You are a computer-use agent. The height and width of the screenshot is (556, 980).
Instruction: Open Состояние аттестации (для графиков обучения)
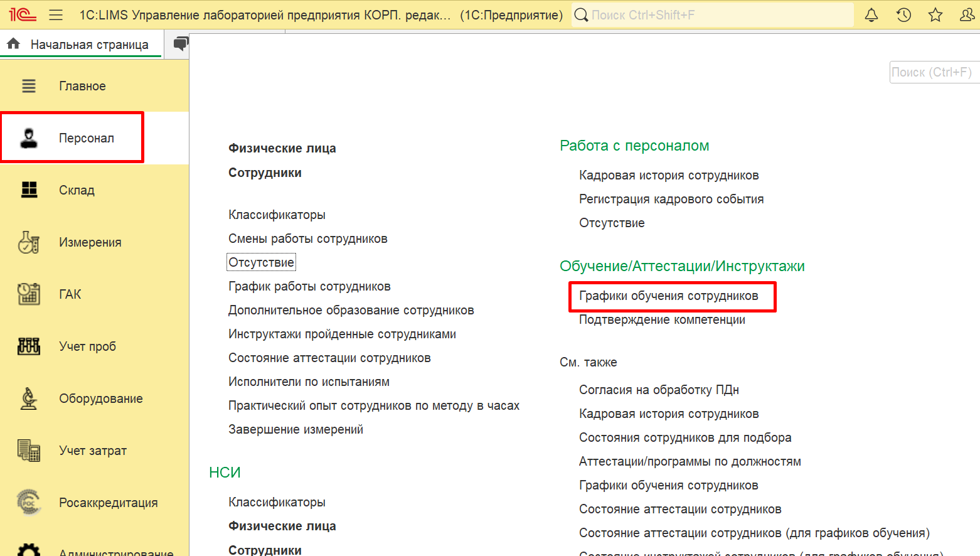(754, 533)
